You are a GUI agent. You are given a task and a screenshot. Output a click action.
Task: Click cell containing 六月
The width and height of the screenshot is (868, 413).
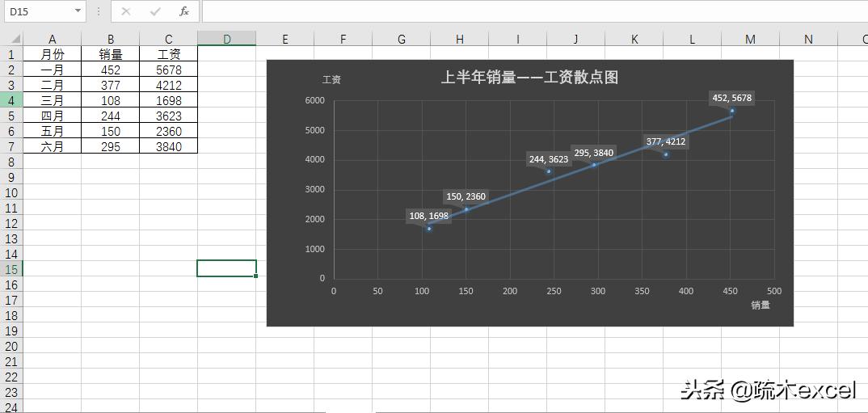pos(52,146)
